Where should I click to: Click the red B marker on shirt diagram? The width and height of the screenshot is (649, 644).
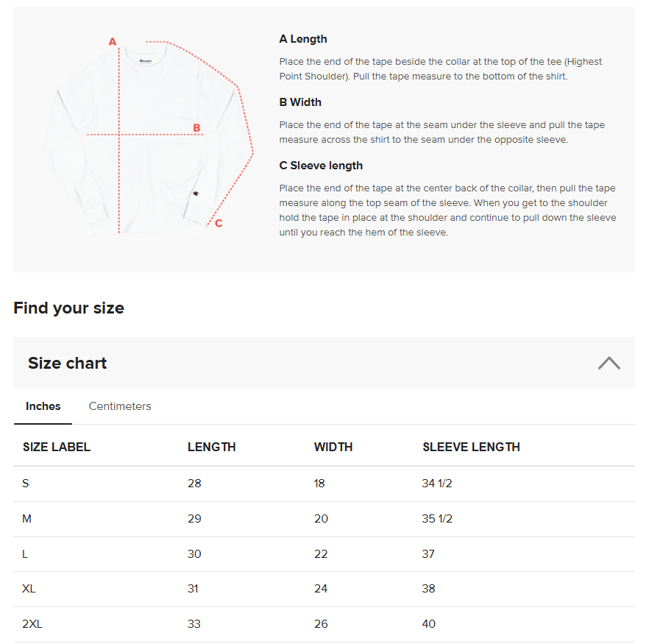(x=196, y=128)
